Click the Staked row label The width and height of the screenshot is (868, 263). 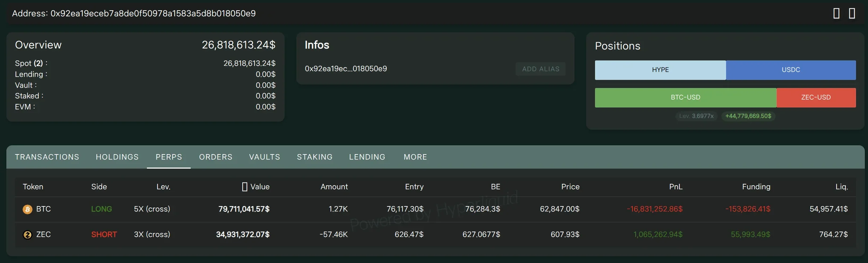click(x=29, y=96)
